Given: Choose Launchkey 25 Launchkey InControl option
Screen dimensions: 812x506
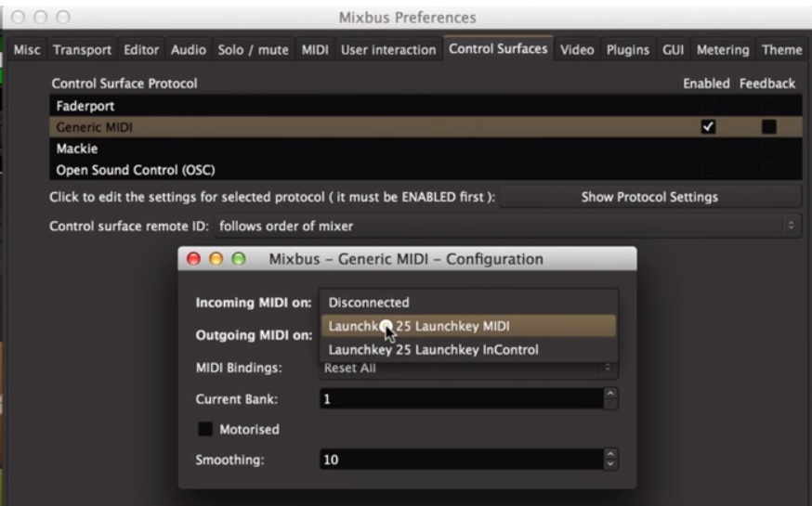Looking at the screenshot, I should point(468,350).
